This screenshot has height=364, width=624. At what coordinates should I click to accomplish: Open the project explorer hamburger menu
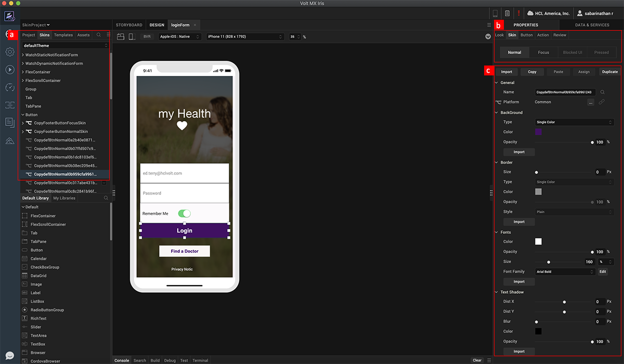tap(108, 35)
